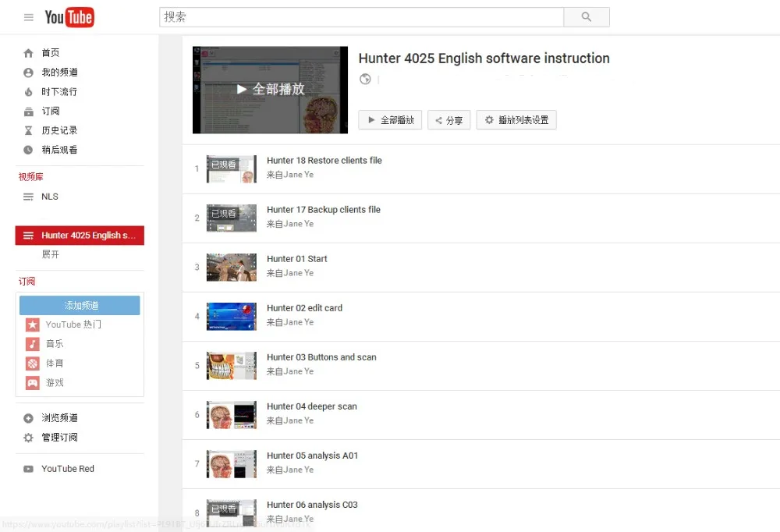Open Hunter 01 Start video thumbnail
This screenshot has height=532, width=780.
(x=231, y=267)
